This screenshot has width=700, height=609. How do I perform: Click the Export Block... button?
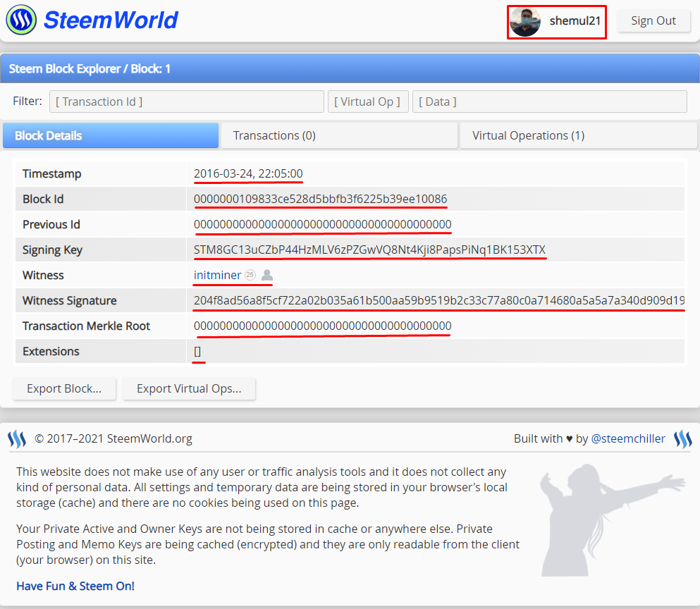coord(64,389)
